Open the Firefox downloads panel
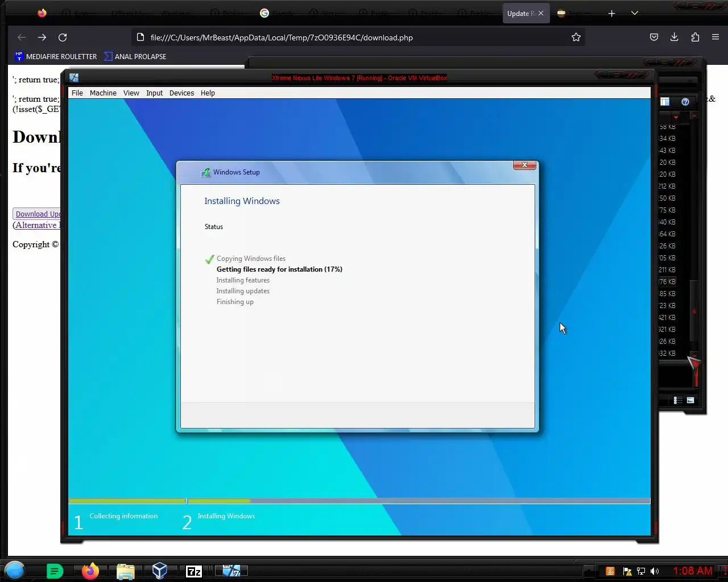The image size is (728, 582). pyautogui.click(x=675, y=38)
